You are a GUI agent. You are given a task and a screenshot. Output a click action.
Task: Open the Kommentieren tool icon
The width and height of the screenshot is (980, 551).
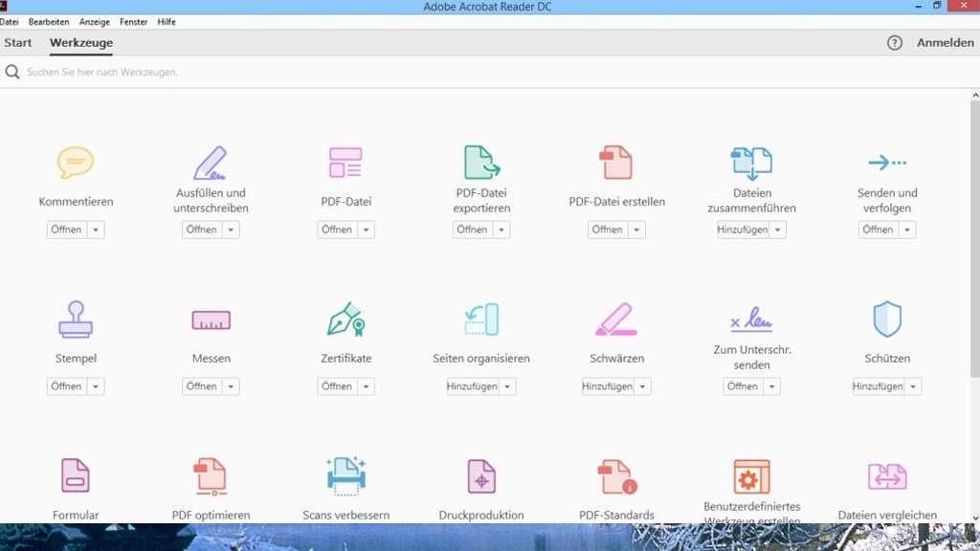(76, 163)
